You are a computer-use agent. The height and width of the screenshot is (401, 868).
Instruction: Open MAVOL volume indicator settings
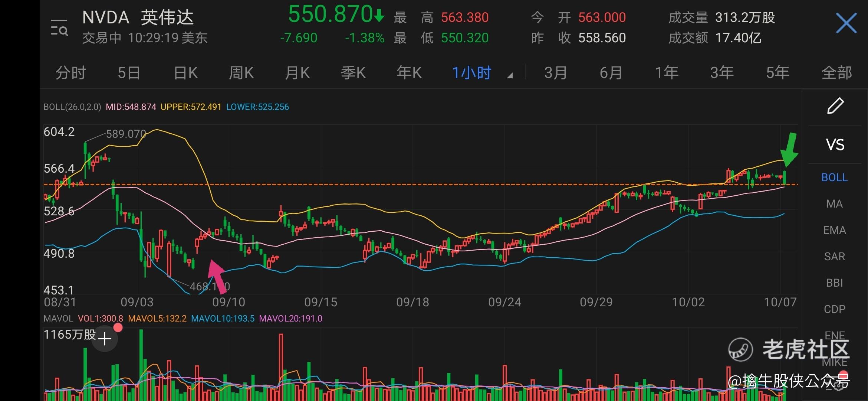pyautogui.click(x=58, y=319)
